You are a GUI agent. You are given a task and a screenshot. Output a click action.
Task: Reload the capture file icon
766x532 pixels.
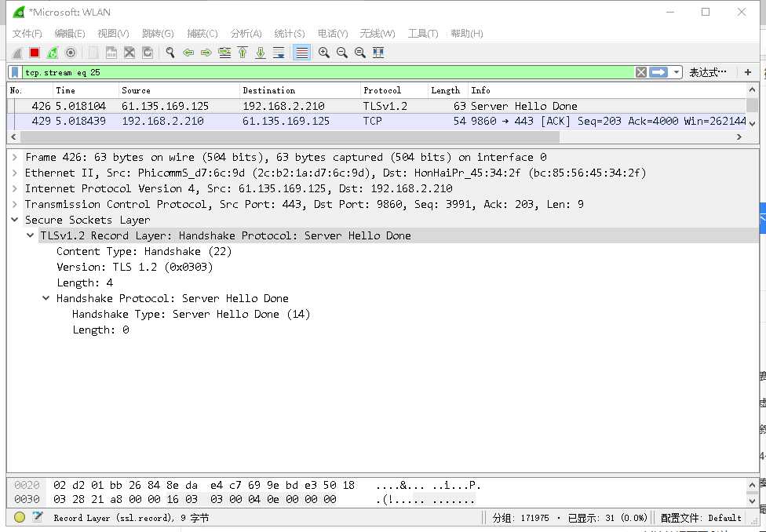tap(148, 53)
